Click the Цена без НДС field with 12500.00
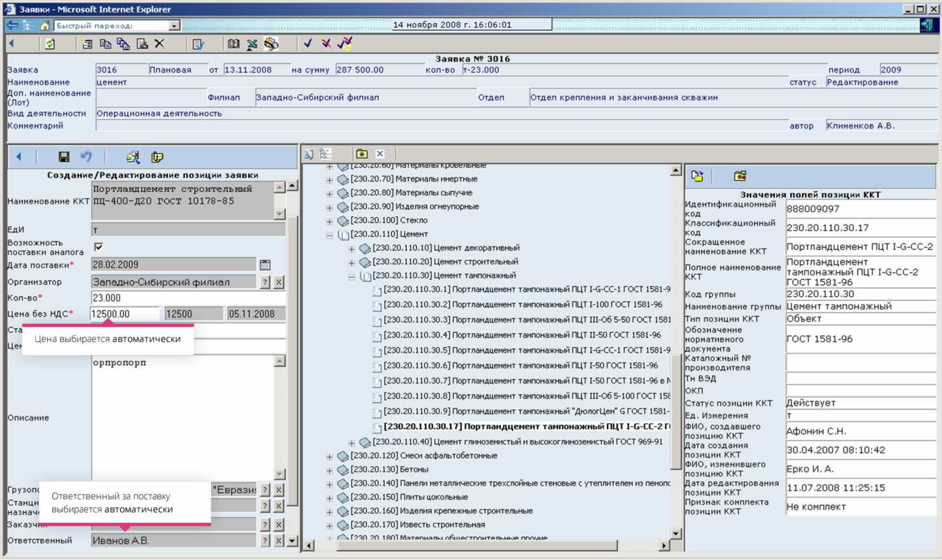This screenshot has height=560, width=942. (x=125, y=314)
